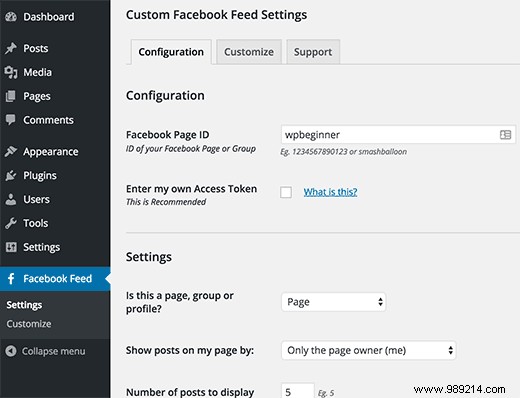This screenshot has width=520, height=398.
Task: Open the Tools menu item
Action: click(x=55, y=223)
